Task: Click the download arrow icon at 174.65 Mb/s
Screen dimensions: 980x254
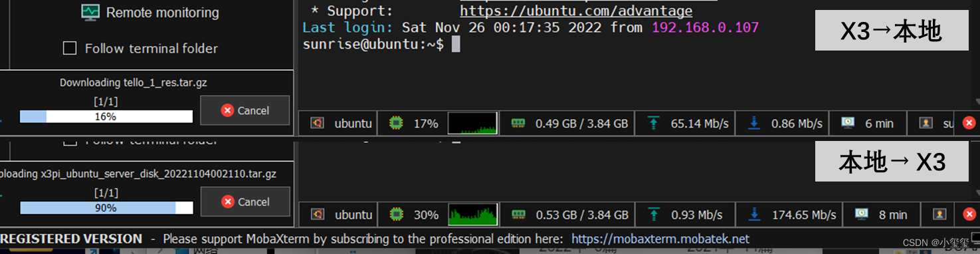Action: click(754, 215)
